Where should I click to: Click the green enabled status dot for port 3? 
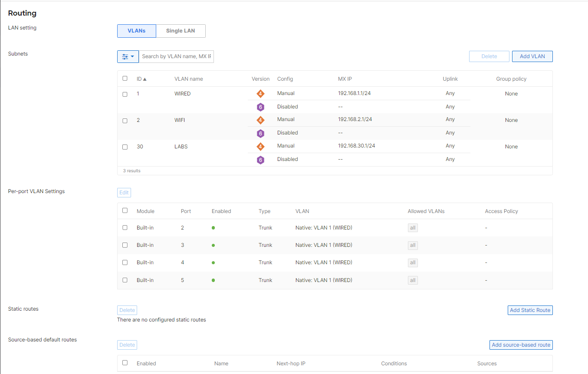pos(213,245)
